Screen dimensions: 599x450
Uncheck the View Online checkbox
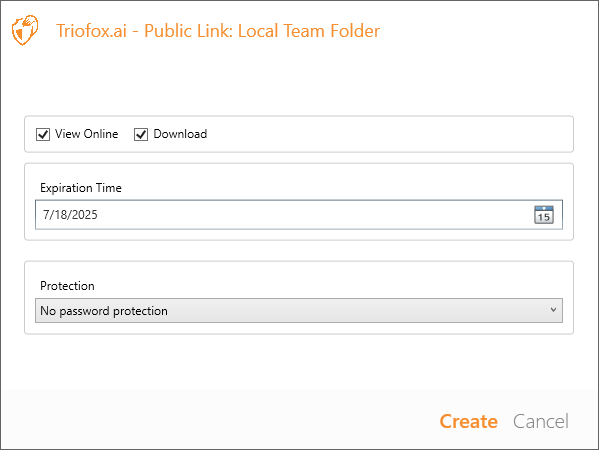tap(43, 134)
